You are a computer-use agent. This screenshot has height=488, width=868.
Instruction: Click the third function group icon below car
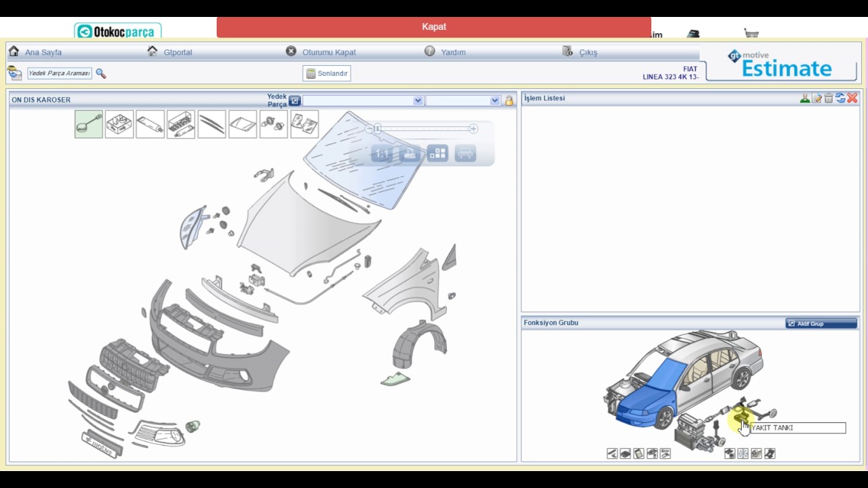click(639, 453)
